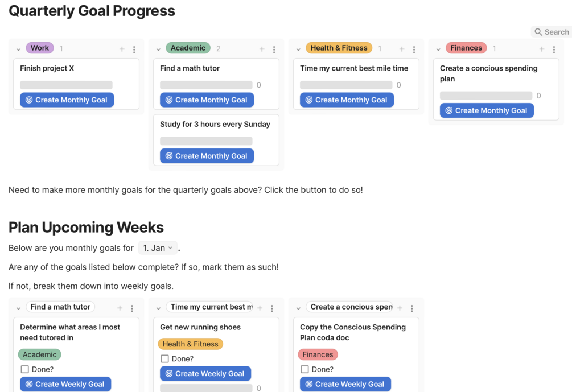Open the Finances column's three-dot menu
572x392 pixels.
[x=554, y=49]
